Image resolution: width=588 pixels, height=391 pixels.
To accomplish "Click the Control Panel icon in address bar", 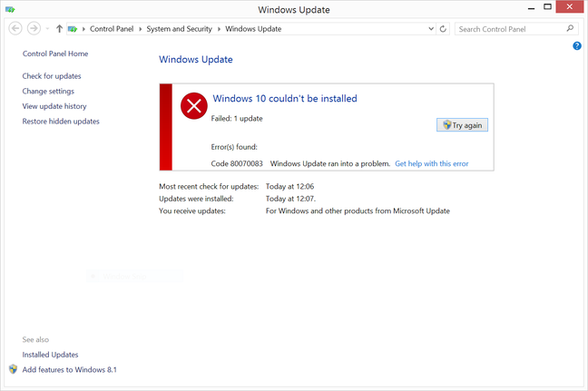I will click(x=73, y=29).
